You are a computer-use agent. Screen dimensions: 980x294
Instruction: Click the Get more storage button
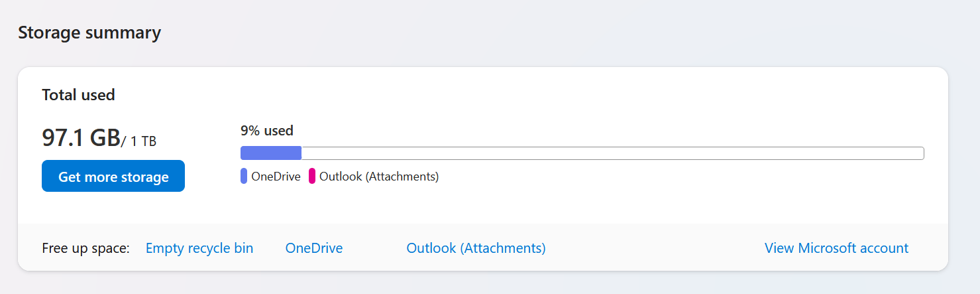point(113,176)
